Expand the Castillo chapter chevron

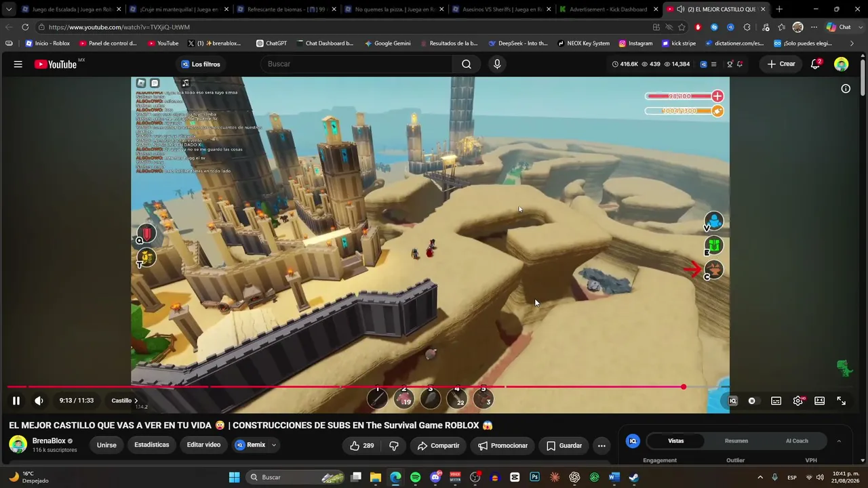tap(136, 401)
